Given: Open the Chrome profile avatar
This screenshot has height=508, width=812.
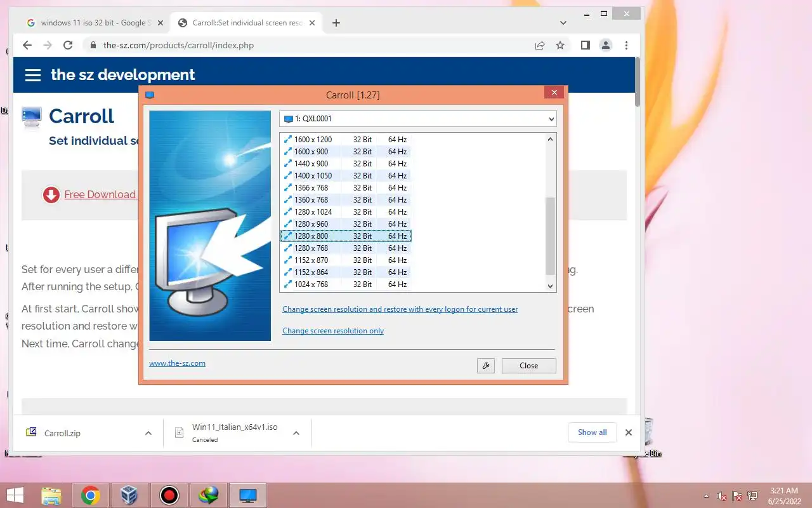Looking at the screenshot, I should [x=606, y=45].
